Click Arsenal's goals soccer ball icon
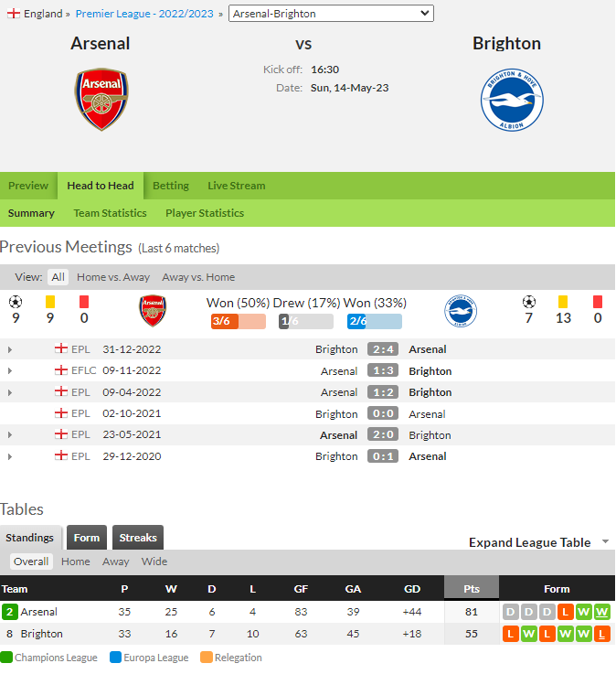This screenshot has height=674, width=616. coord(16,302)
